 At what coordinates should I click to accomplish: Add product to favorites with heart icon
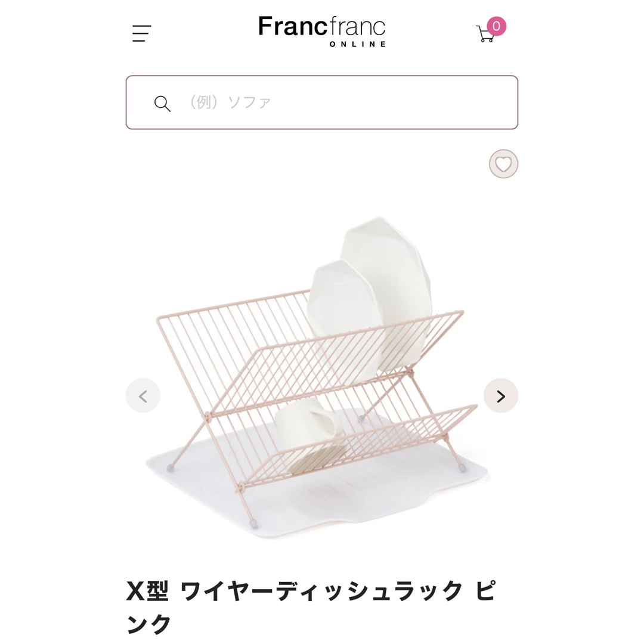pyautogui.click(x=503, y=164)
